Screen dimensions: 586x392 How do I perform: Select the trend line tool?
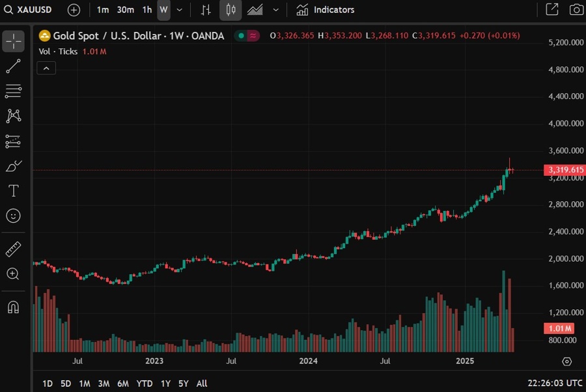(x=14, y=66)
